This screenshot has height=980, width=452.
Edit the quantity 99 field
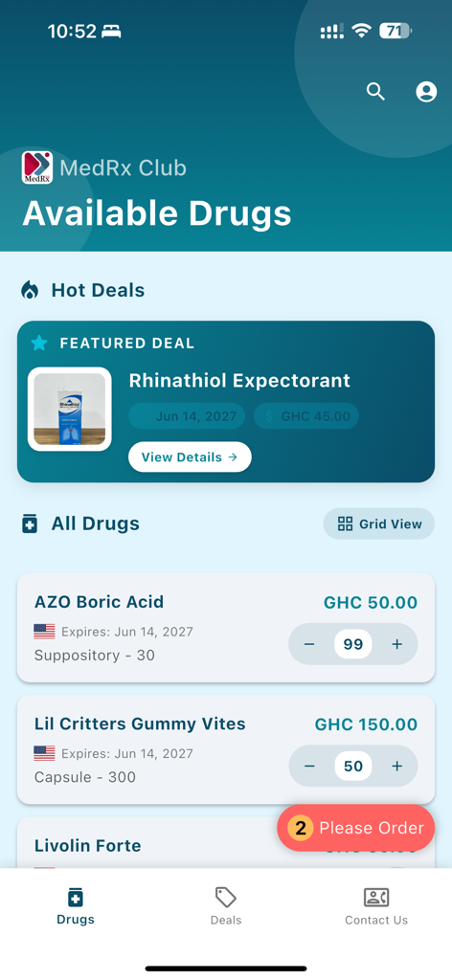(353, 644)
